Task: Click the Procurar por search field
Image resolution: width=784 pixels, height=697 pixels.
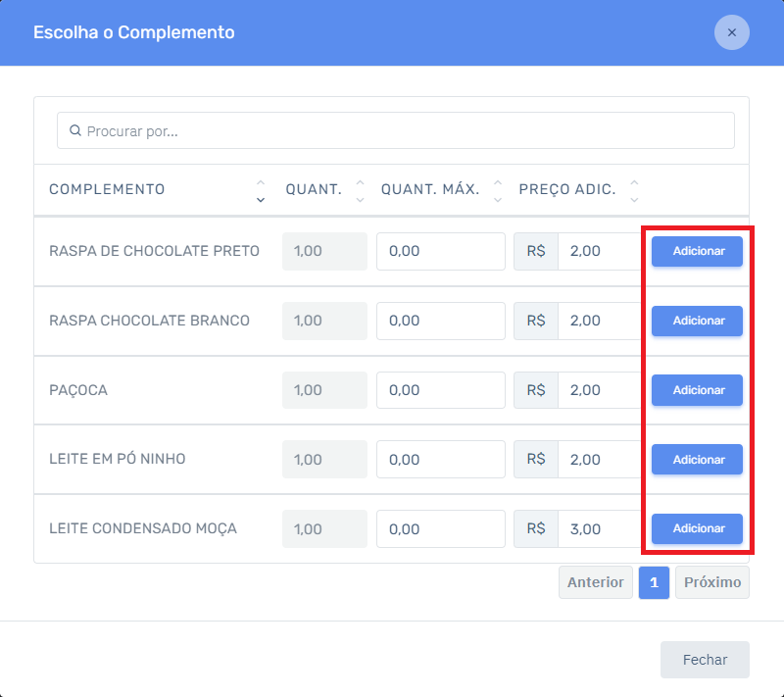Action: [294, 129]
